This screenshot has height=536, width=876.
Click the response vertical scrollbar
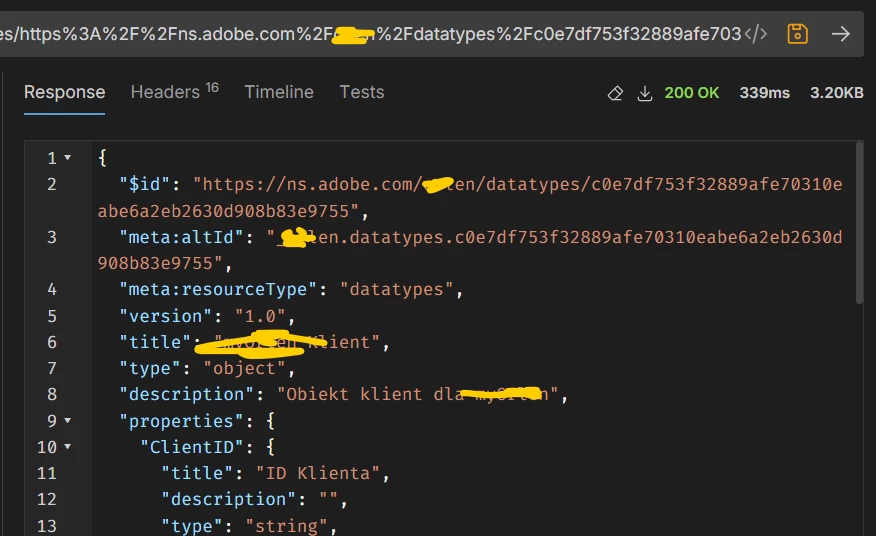(x=859, y=222)
